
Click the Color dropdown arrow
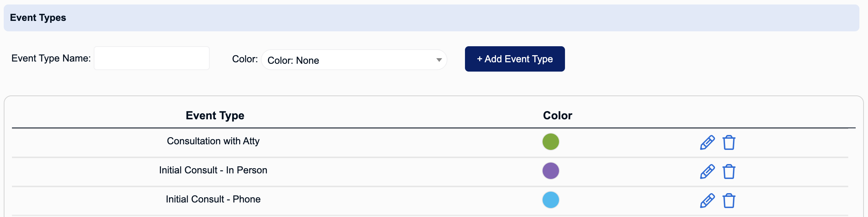tap(439, 60)
